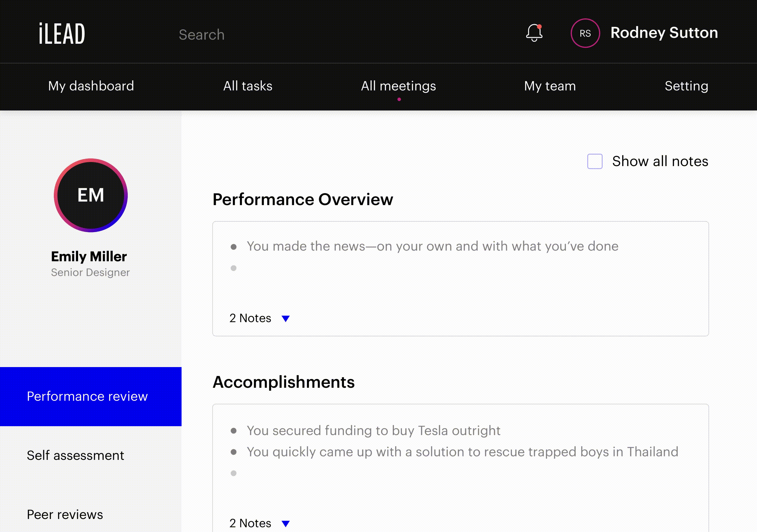The image size is (757, 532).
Task: Click the notification bell icon
Action: point(534,33)
